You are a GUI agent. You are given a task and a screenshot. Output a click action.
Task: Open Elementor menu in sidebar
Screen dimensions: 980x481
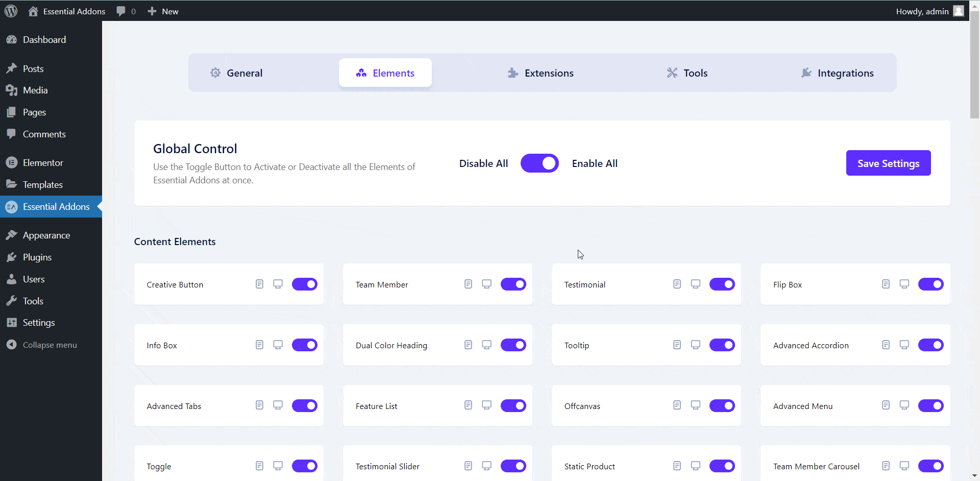pyautogui.click(x=51, y=163)
